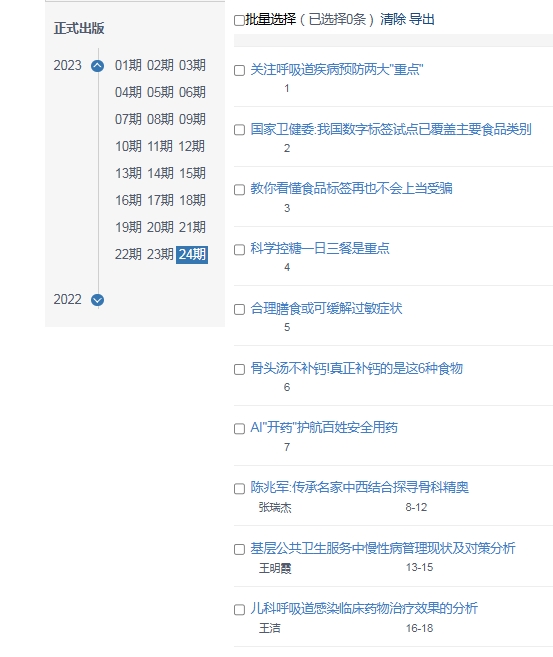
Task: Go to issue 23期
Action: click(x=160, y=254)
